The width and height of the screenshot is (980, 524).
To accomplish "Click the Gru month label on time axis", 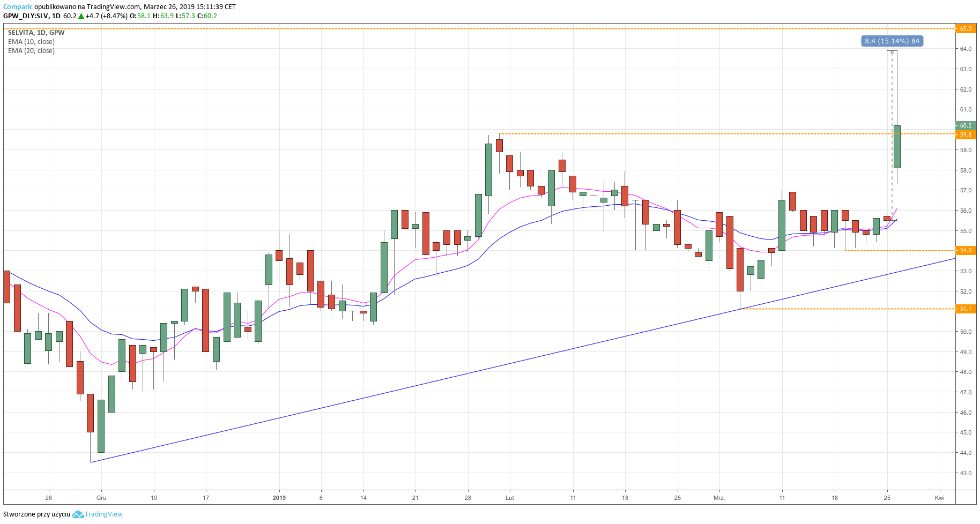I will click(101, 498).
